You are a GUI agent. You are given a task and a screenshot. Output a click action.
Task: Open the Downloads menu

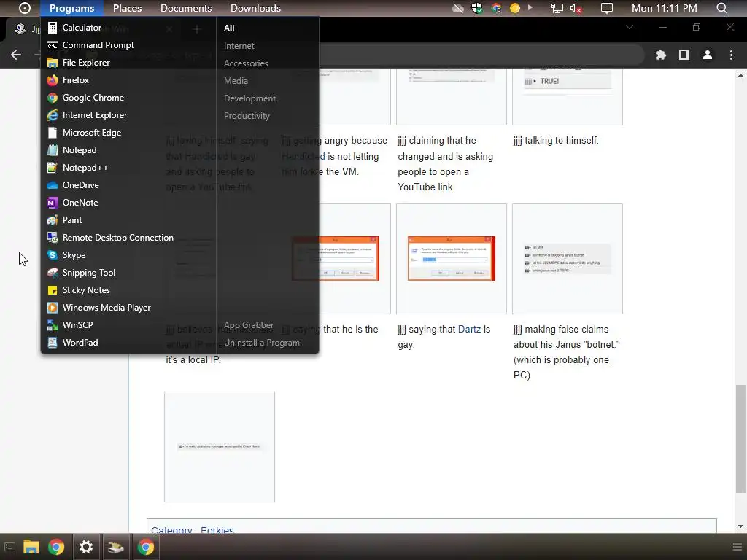click(x=255, y=8)
